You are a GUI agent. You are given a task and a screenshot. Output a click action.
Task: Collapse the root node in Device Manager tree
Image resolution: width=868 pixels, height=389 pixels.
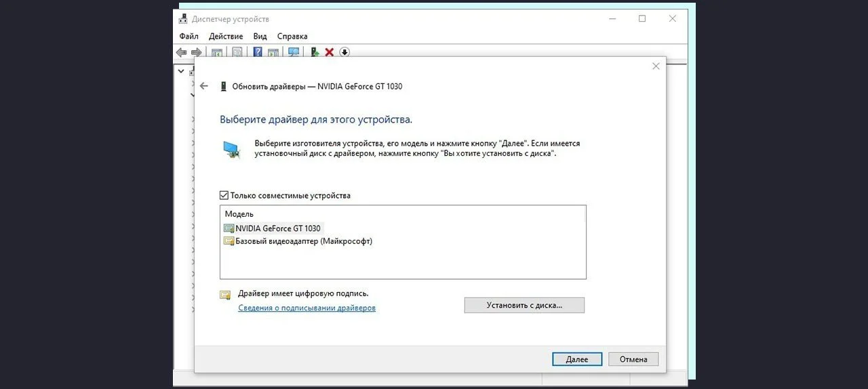pyautogui.click(x=181, y=70)
